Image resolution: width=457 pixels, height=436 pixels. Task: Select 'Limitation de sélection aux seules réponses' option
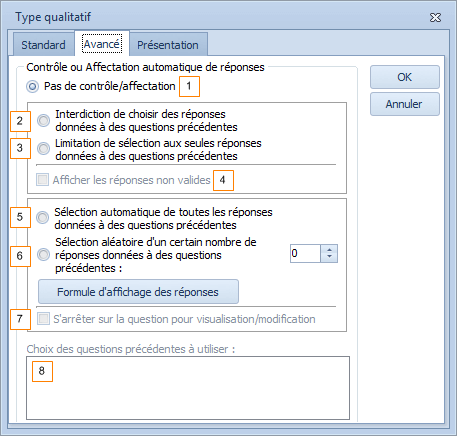[x=43, y=148]
